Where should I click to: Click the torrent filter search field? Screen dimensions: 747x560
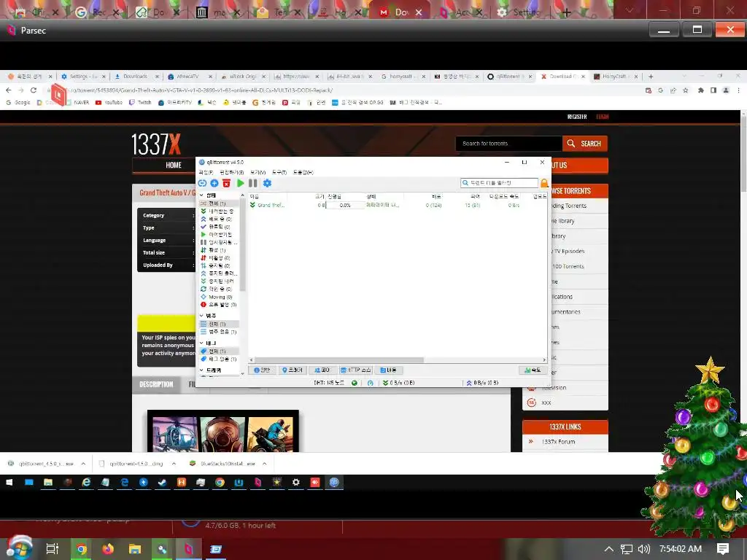[499, 183]
